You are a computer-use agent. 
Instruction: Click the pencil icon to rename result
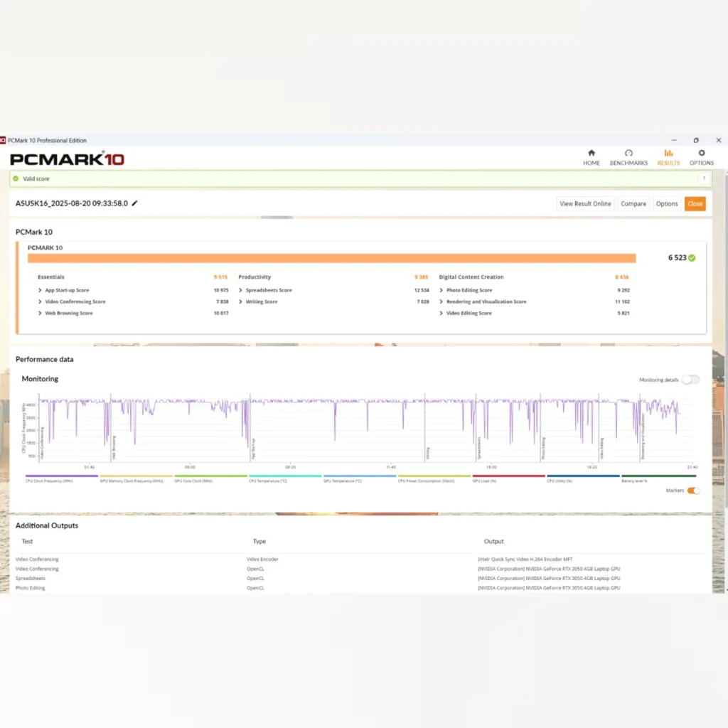click(134, 203)
